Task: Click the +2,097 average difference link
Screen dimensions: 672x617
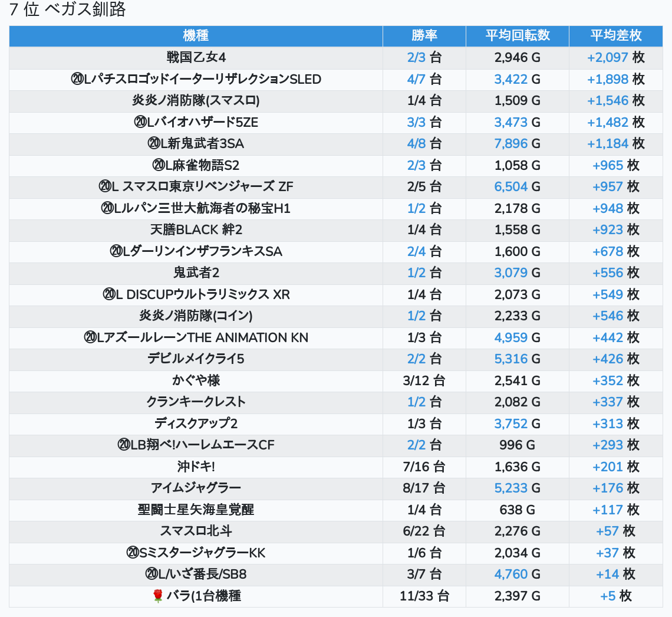Action: [x=607, y=58]
